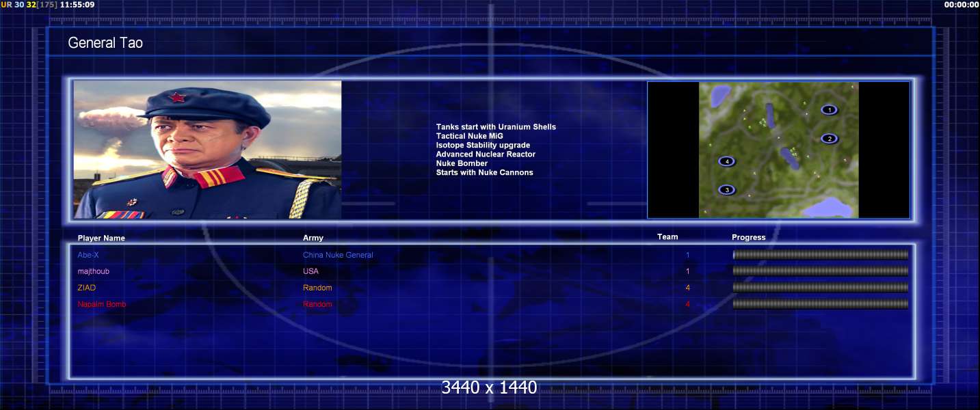Viewport: 980px width, 410px height.
Task: Click Random army entry for Napalm Bomb
Action: click(x=317, y=304)
